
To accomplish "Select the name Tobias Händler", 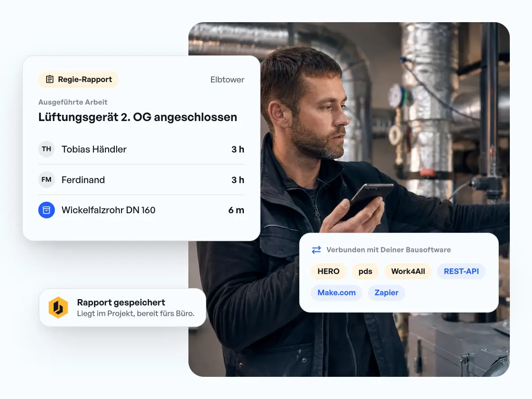I will [x=94, y=149].
